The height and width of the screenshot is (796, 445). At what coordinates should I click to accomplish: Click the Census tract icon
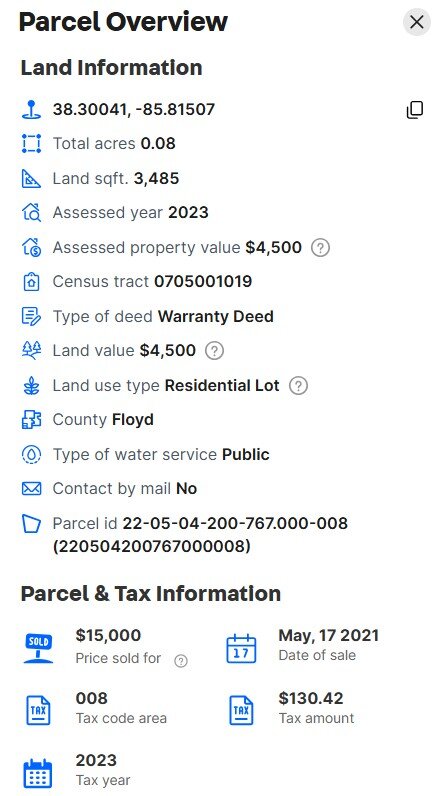31,282
